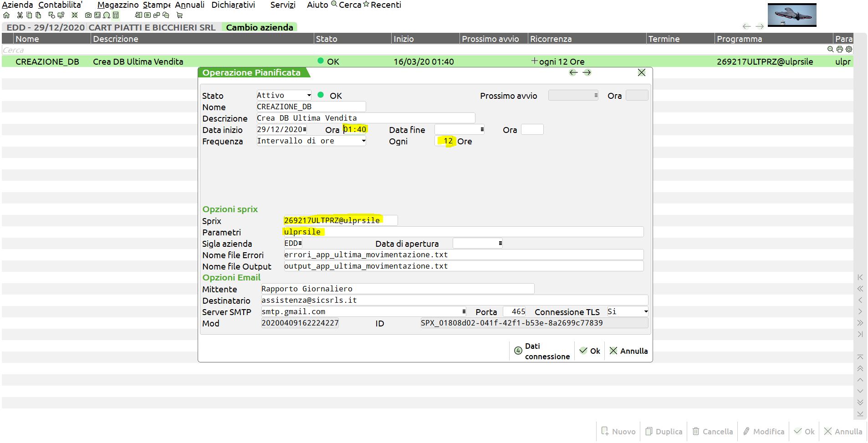The width and height of the screenshot is (868, 443).
Task: Switch to the Cambio azienda tab
Action: [259, 27]
